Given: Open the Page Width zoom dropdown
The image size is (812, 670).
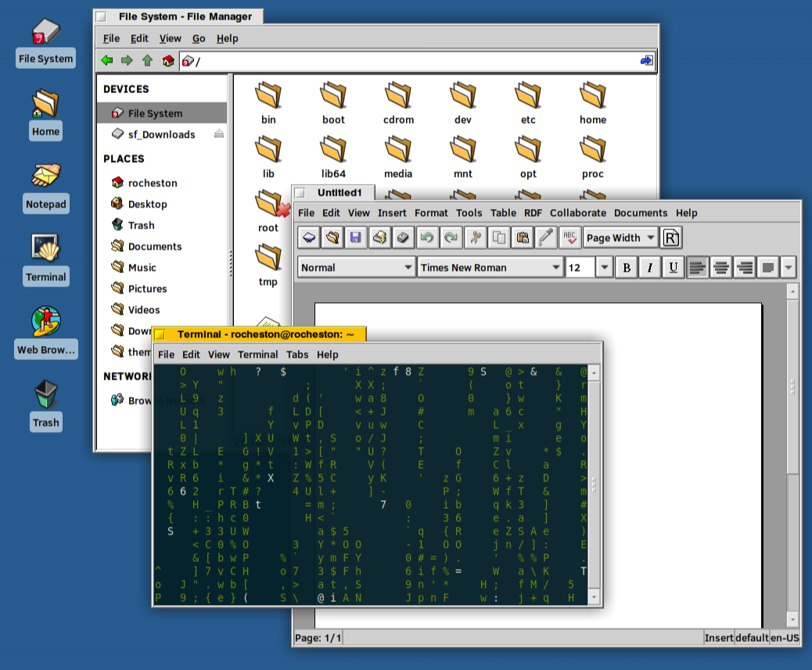Looking at the screenshot, I should [x=620, y=238].
